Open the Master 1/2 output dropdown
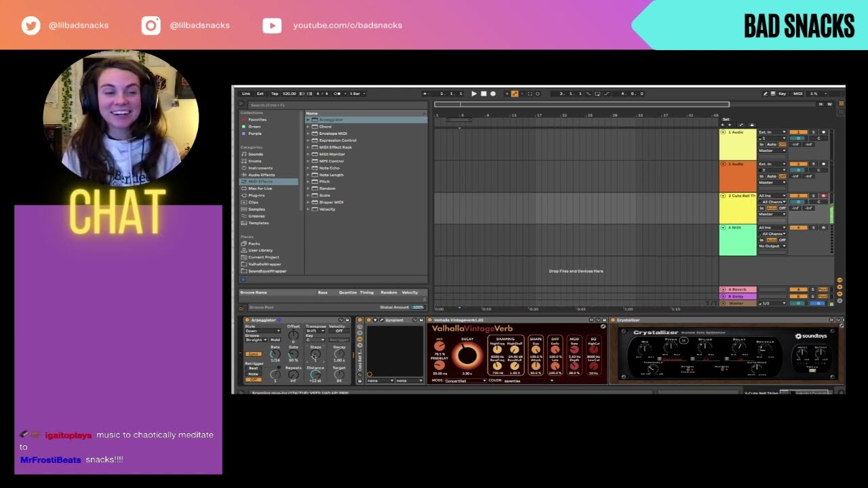868x488 pixels. point(772,303)
